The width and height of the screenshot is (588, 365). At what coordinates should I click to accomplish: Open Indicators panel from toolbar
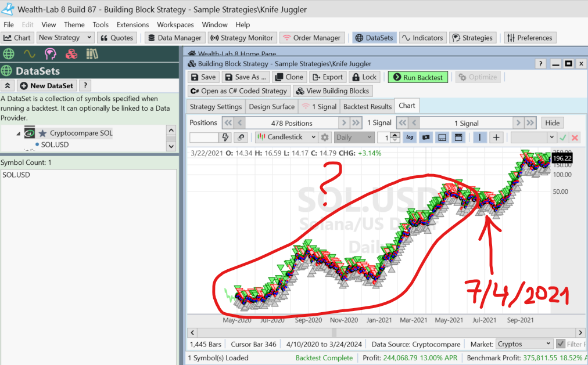[422, 38]
